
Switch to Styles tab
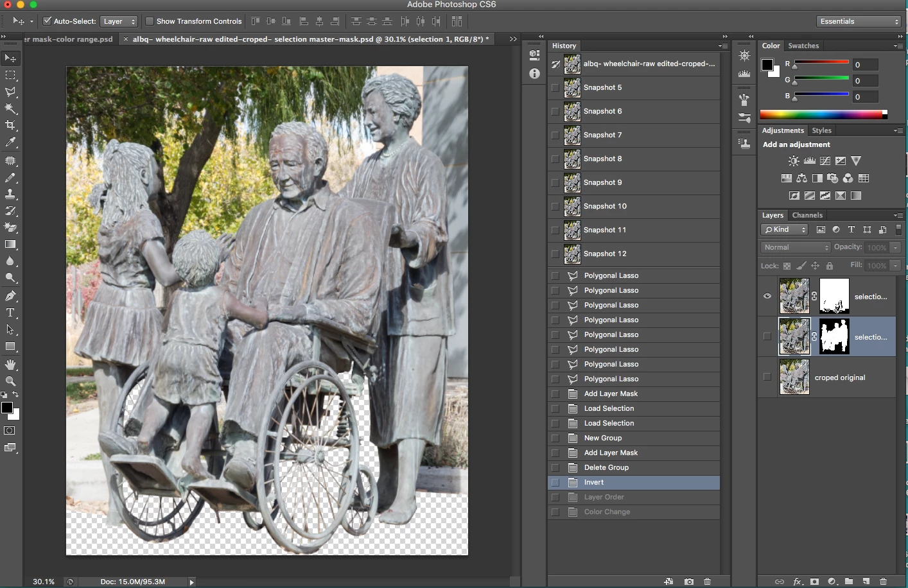click(821, 130)
